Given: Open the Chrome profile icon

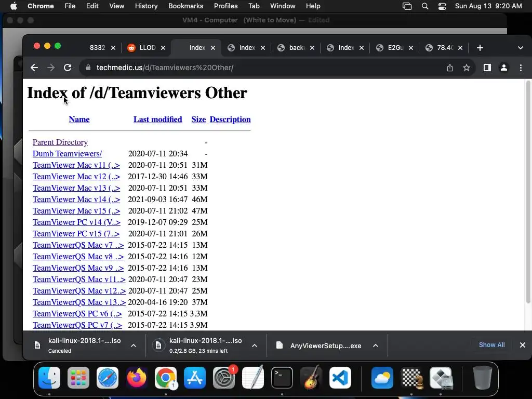Looking at the screenshot, I should click(x=504, y=68).
